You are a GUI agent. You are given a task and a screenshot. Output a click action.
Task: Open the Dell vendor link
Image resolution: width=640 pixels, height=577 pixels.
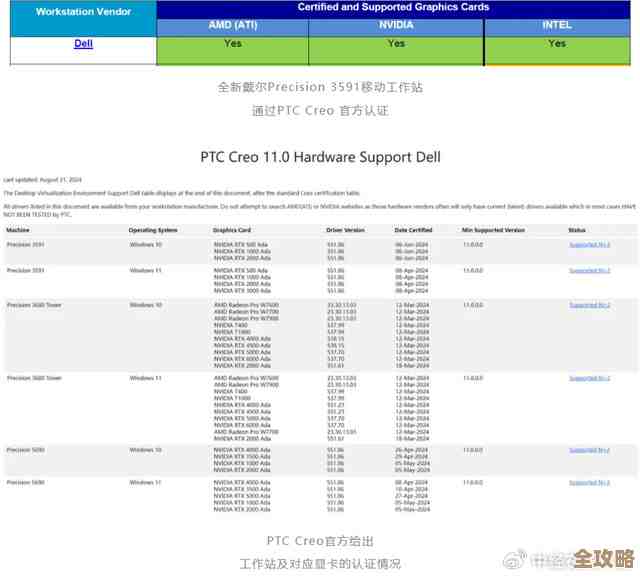pyautogui.click(x=83, y=44)
